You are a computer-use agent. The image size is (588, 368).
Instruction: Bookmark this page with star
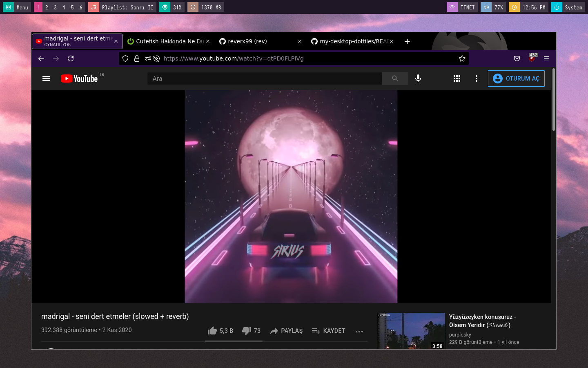(x=462, y=58)
